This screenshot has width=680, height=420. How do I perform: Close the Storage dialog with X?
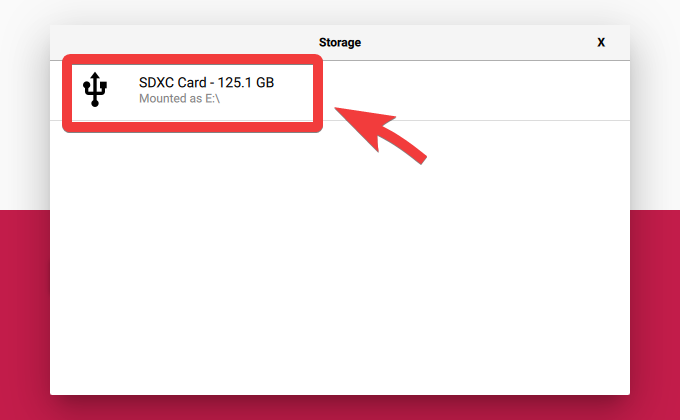pos(601,43)
